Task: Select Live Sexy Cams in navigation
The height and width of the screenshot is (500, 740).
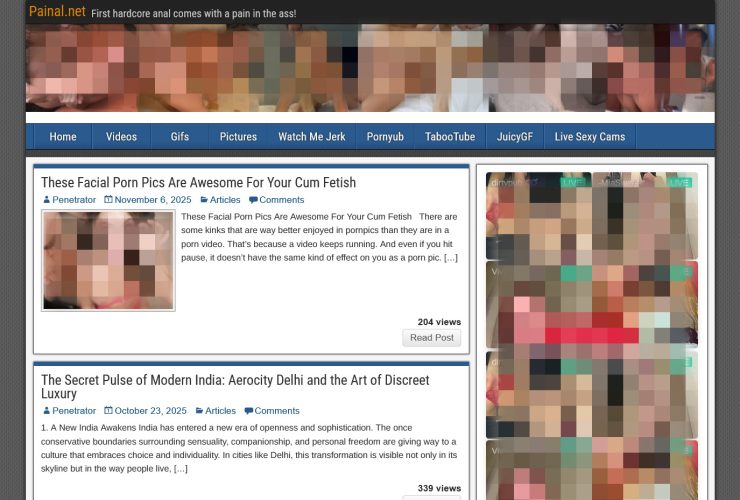Action: coord(589,137)
